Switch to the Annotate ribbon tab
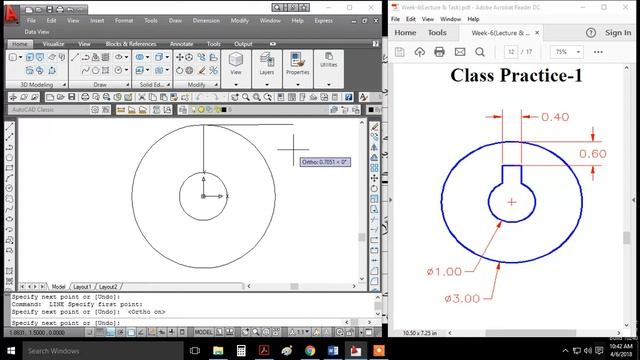The width and height of the screenshot is (640, 360). pyautogui.click(x=181, y=44)
